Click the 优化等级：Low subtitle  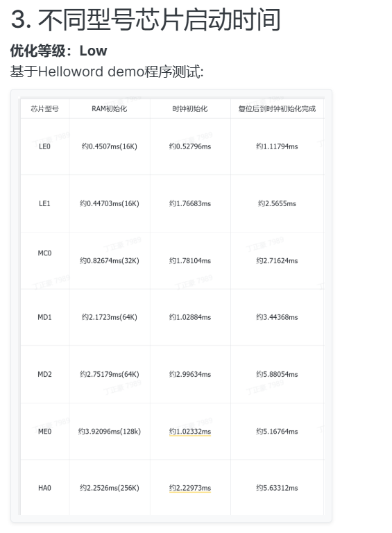click(58, 51)
